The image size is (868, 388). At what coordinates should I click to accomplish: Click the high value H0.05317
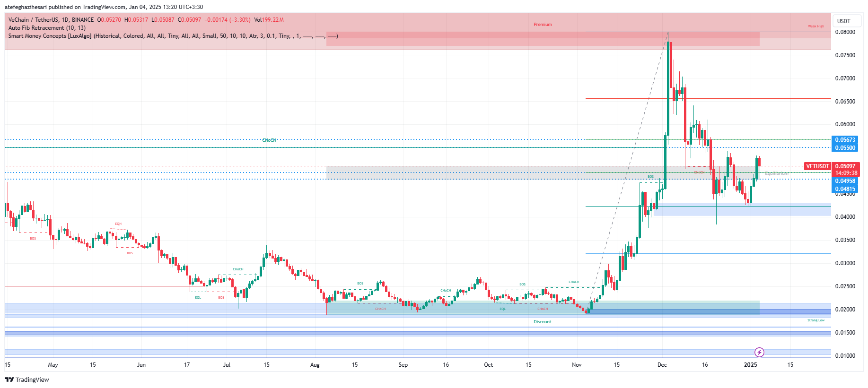pyautogui.click(x=136, y=20)
